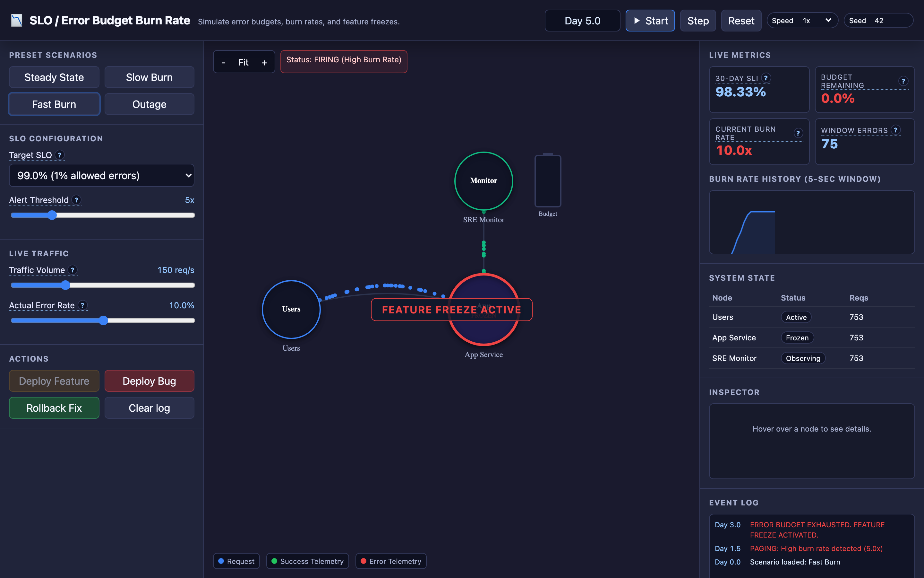Zoom out with the minus button
924x578 pixels.
223,62
